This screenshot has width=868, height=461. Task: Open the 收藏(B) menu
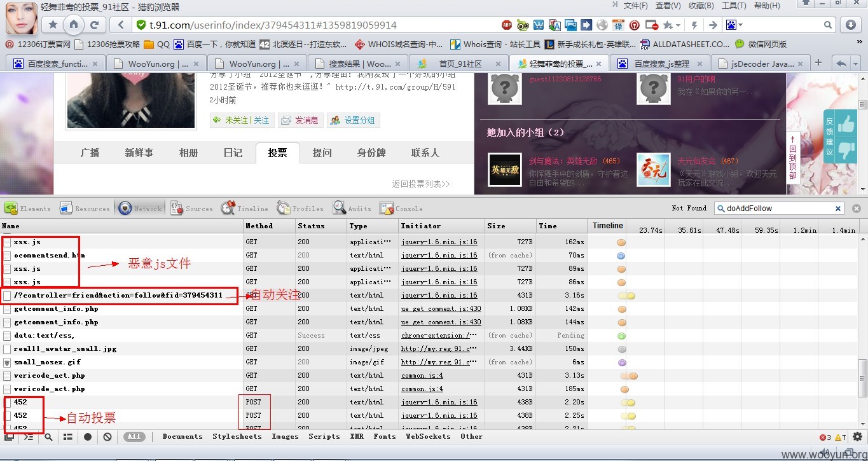pyautogui.click(x=701, y=6)
